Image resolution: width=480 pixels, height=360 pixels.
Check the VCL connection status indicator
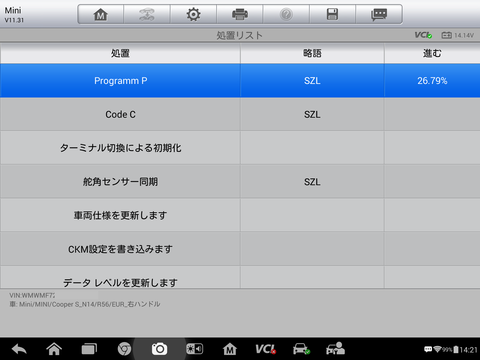[x=423, y=35]
